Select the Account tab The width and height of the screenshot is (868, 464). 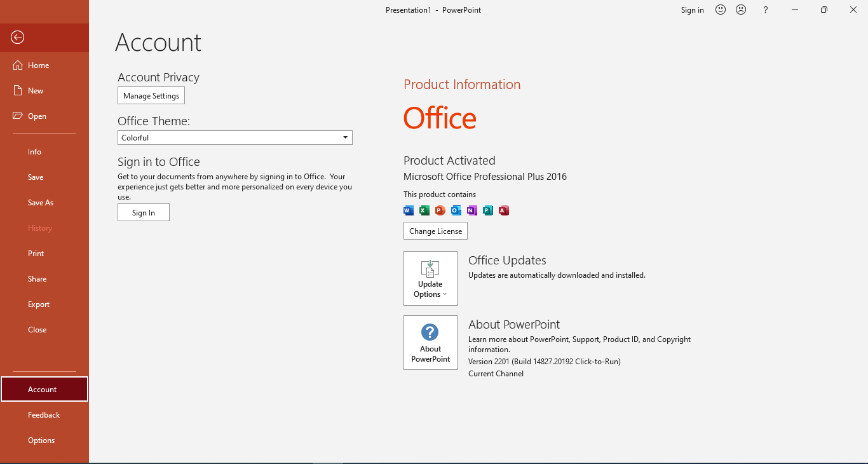(x=44, y=389)
